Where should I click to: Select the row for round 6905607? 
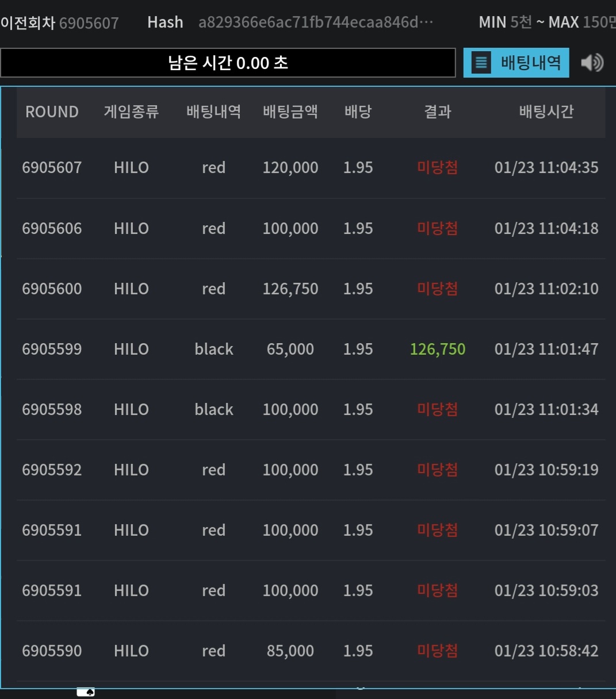coord(311,168)
